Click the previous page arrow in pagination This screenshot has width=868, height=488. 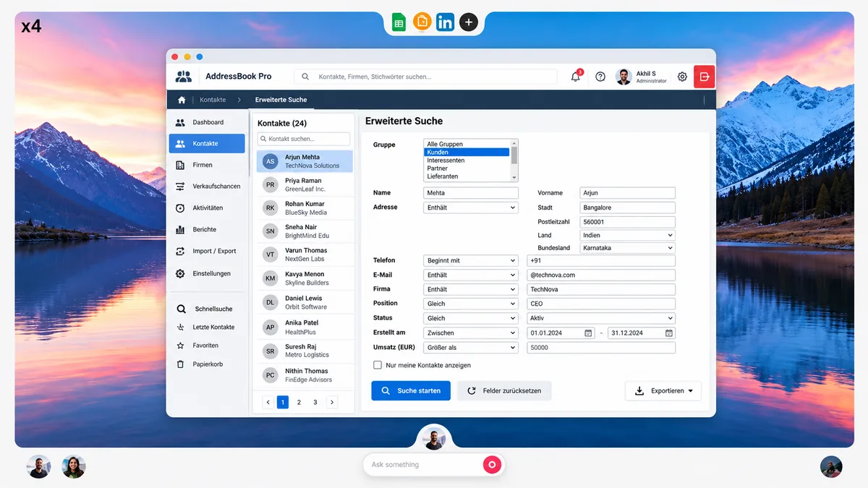pos(268,402)
